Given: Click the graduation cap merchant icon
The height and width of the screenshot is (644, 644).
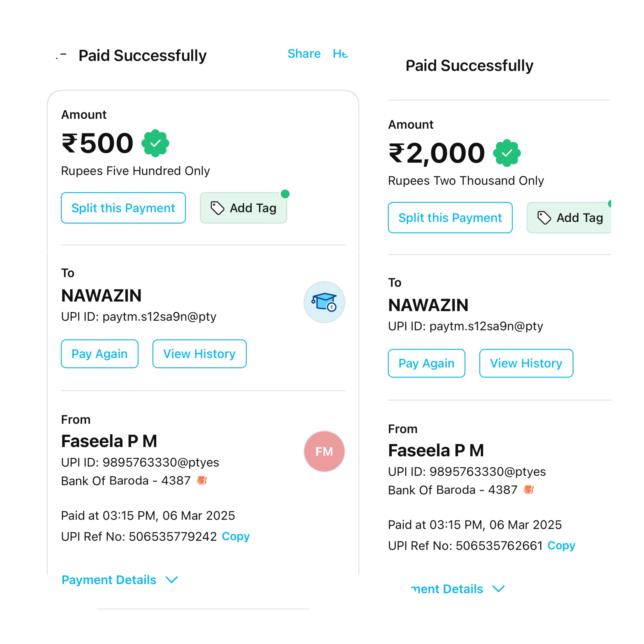Looking at the screenshot, I should tap(324, 302).
